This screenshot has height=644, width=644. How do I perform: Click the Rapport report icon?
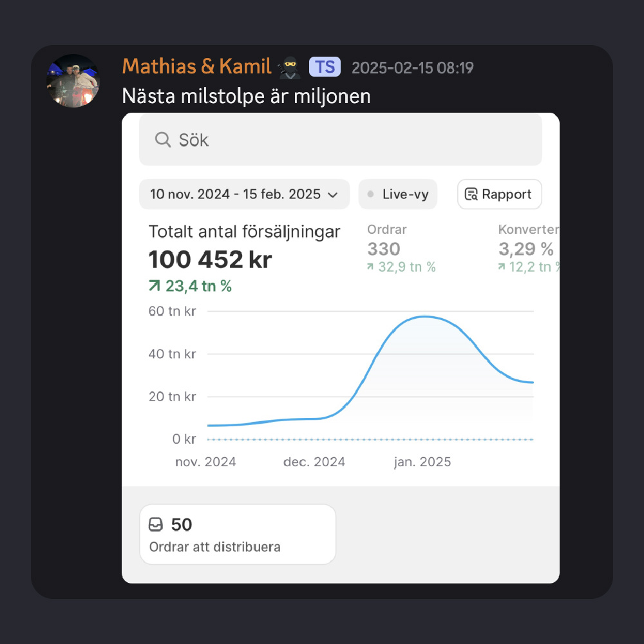[x=471, y=194]
